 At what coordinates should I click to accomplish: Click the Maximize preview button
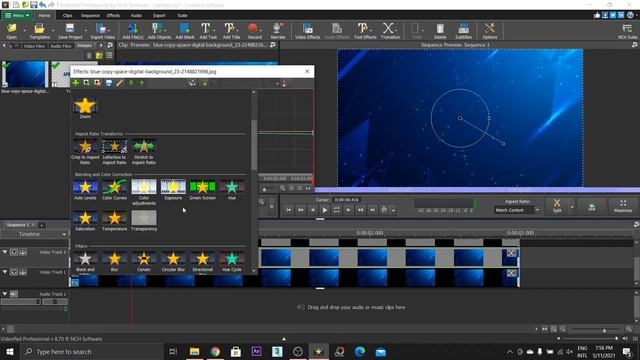623,206
